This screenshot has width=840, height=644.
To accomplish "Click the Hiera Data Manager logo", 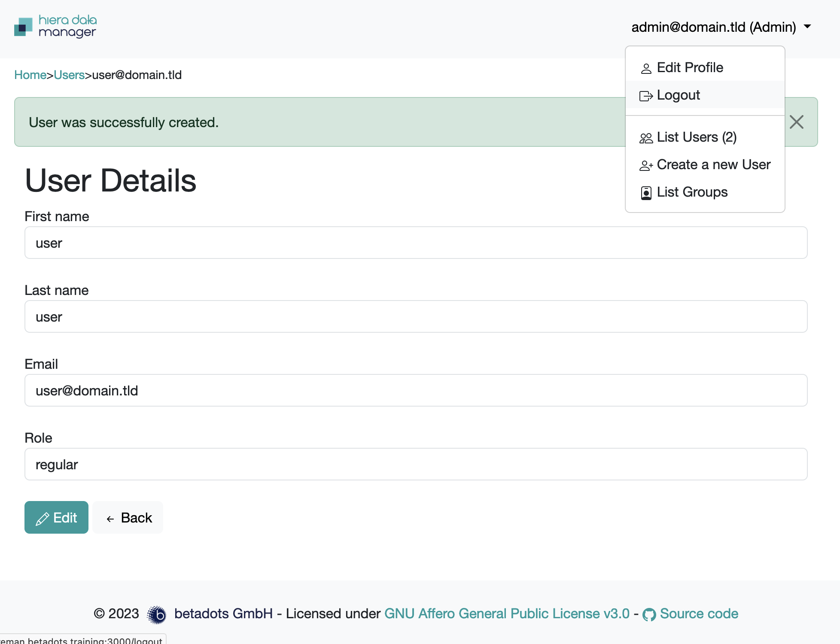I will coord(55,27).
